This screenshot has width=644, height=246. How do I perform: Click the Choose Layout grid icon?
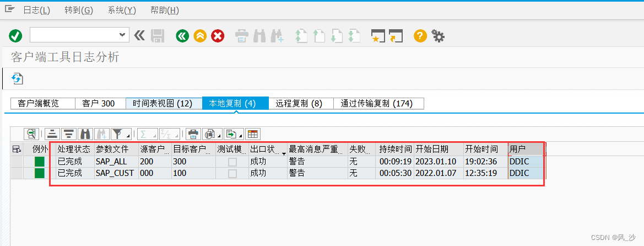click(x=253, y=133)
